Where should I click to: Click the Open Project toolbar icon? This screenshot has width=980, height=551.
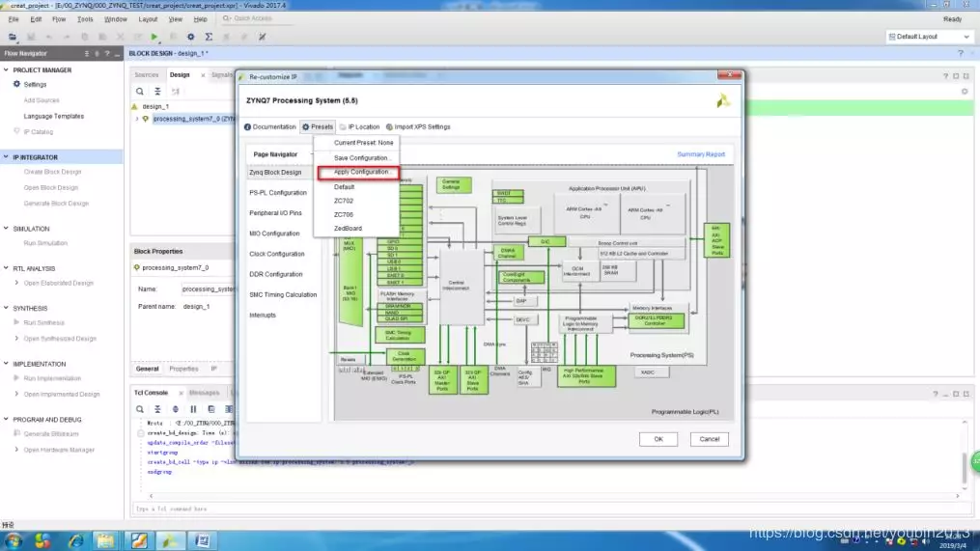coord(12,37)
